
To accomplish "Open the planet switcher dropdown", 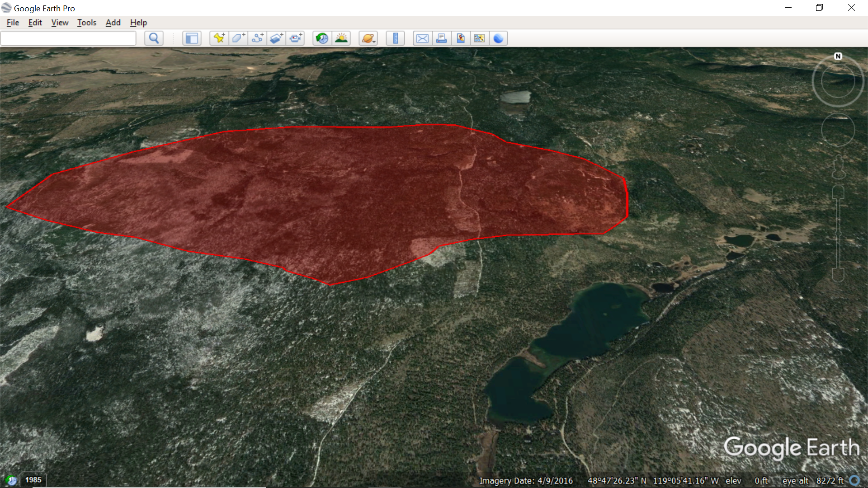I will (368, 38).
